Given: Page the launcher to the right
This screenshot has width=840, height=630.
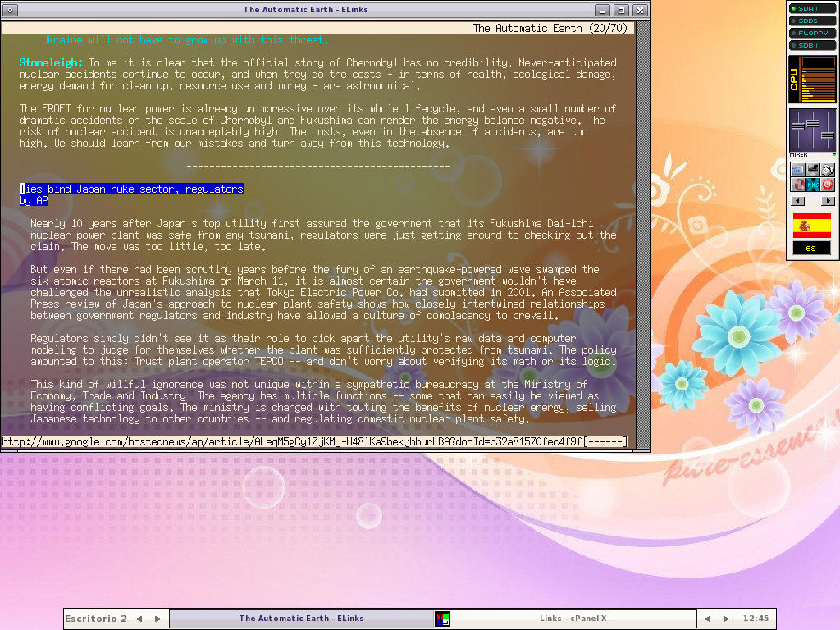Looking at the screenshot, I should pyautogui.click(x=828, y=201).
